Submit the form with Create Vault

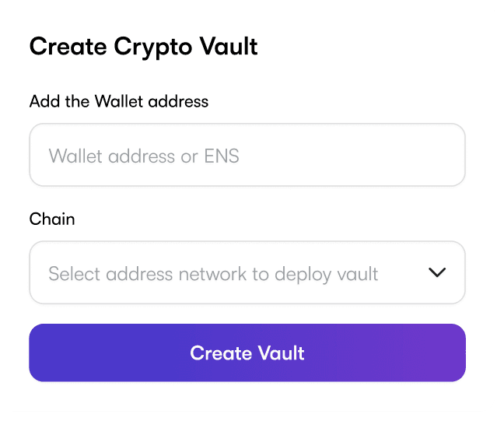[x=247, y=353]
